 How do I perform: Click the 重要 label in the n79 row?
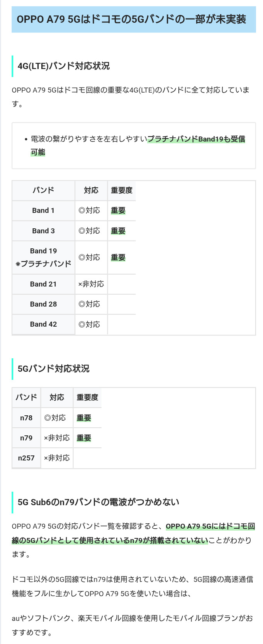coord(84,438)
